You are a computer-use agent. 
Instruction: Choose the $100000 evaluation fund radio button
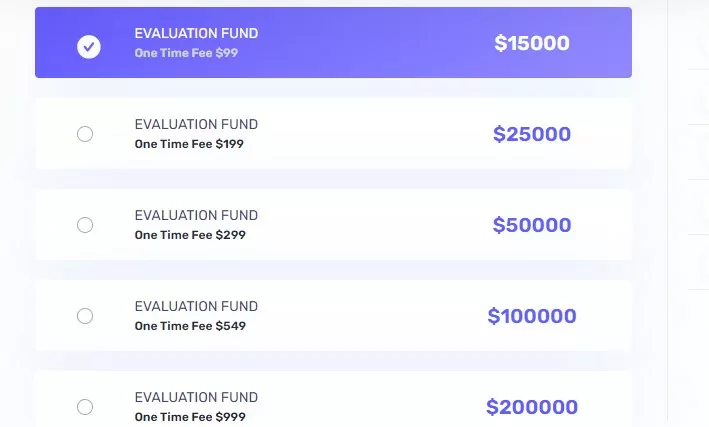pyautogui.click(x=85, y=316)
